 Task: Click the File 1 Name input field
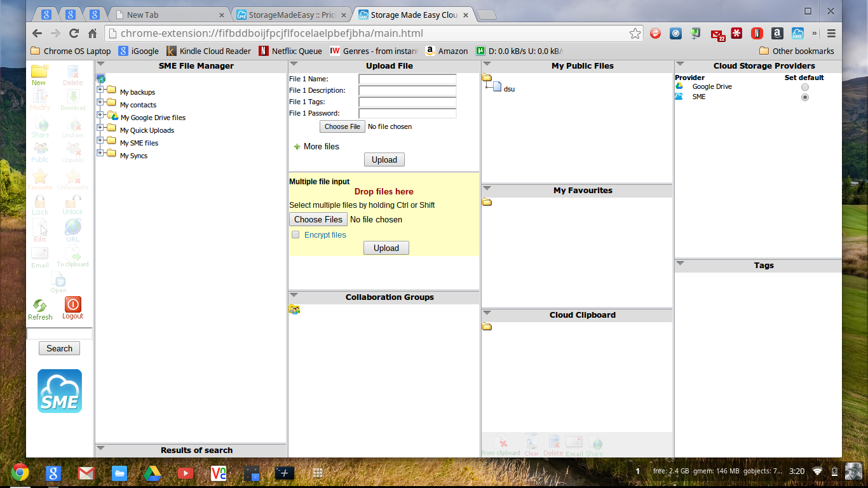tap(407, 79)
